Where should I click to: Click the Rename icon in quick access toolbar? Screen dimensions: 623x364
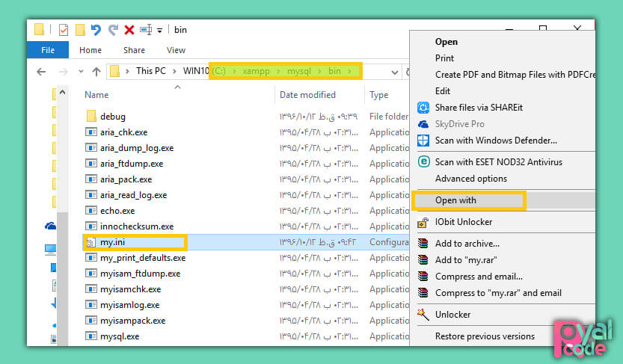146,30
